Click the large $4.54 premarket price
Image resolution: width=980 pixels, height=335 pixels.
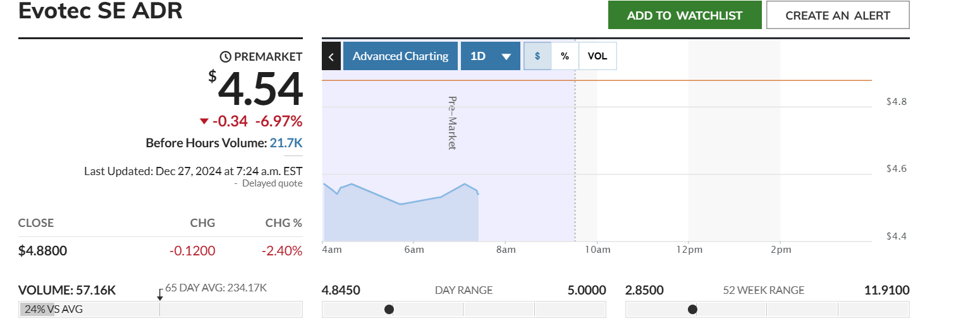click(x=260, y=90)
